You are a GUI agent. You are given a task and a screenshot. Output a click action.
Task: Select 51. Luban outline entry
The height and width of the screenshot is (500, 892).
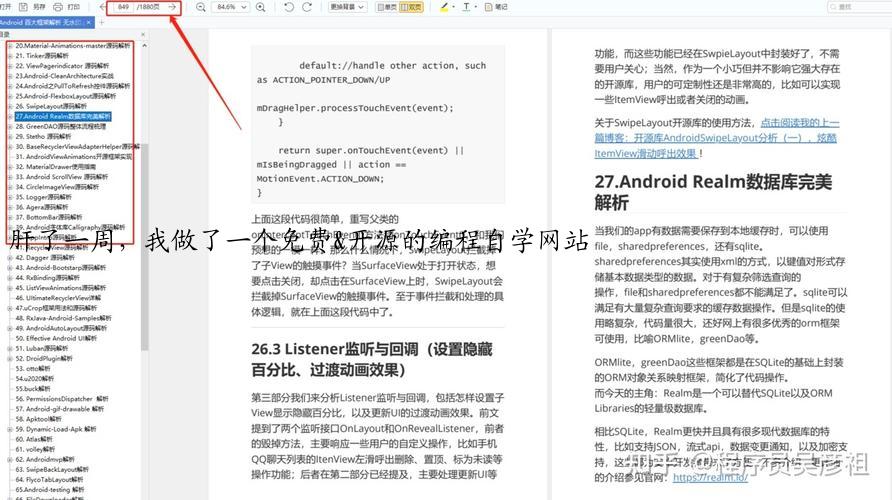[42, 349]
